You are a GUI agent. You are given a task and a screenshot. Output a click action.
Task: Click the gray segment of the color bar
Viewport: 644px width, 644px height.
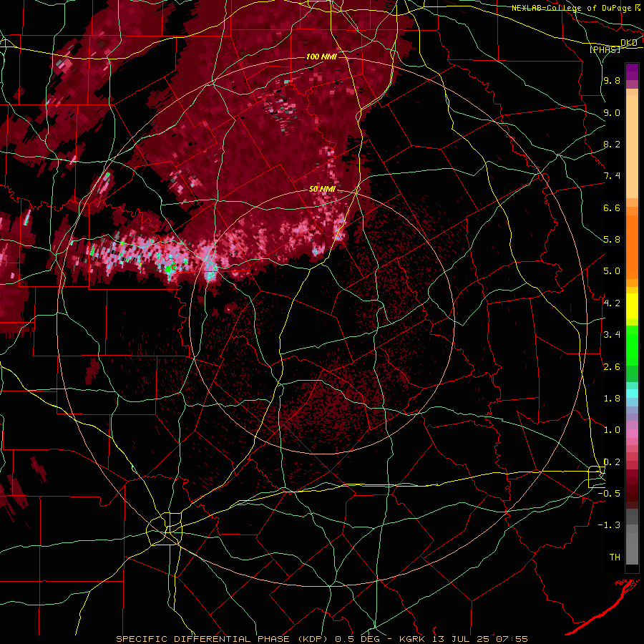[632, 537]
